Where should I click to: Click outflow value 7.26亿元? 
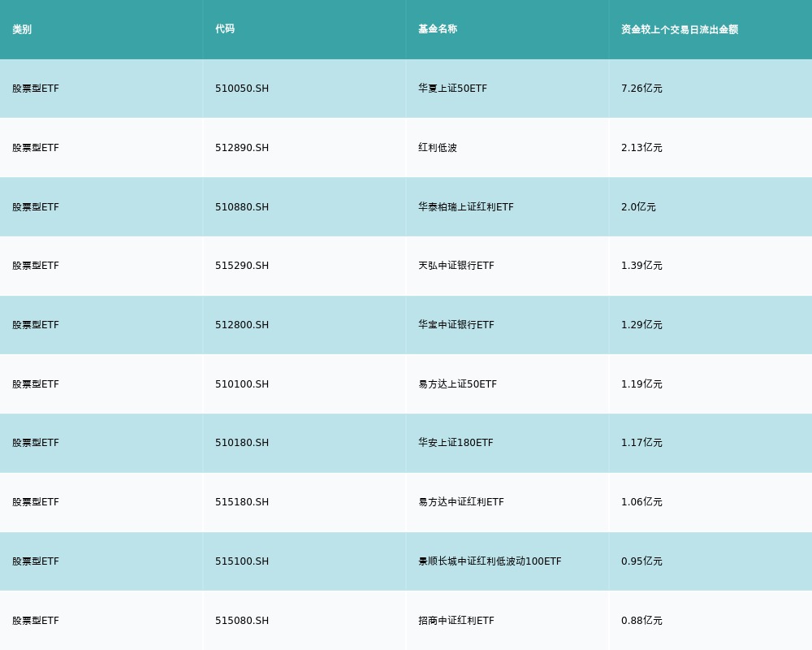[641, 89]
